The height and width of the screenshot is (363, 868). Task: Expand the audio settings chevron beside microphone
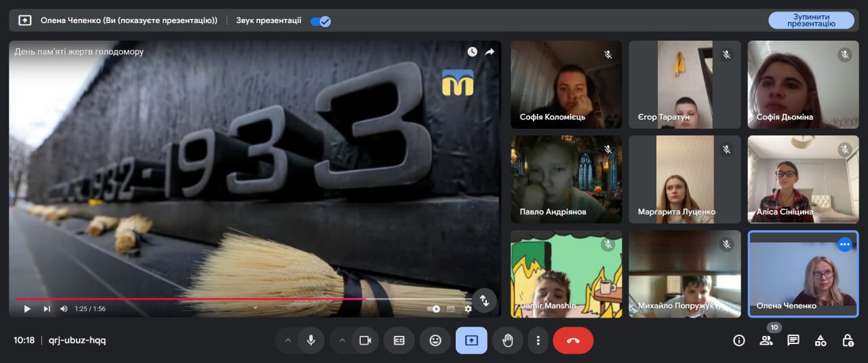coord(288,341)
